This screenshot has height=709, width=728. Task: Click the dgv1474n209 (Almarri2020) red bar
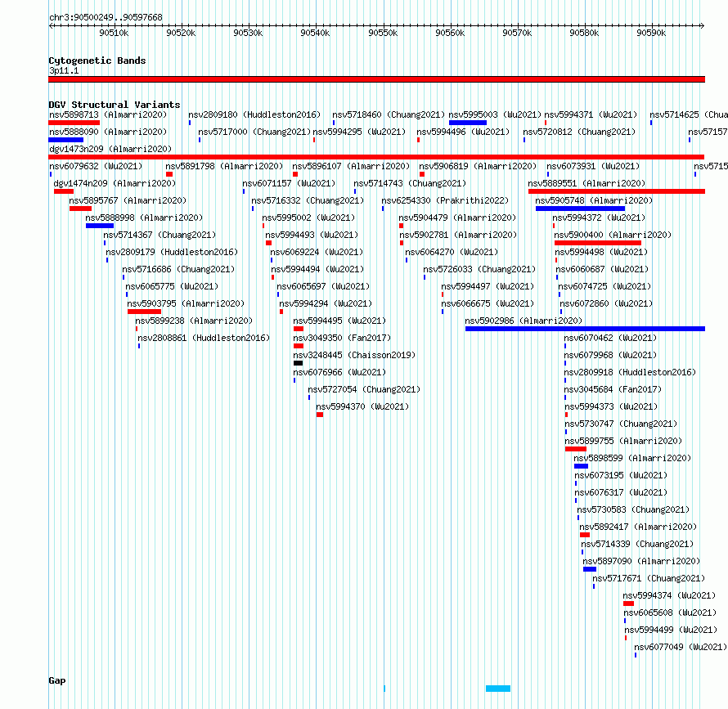(x=64, y=191)
